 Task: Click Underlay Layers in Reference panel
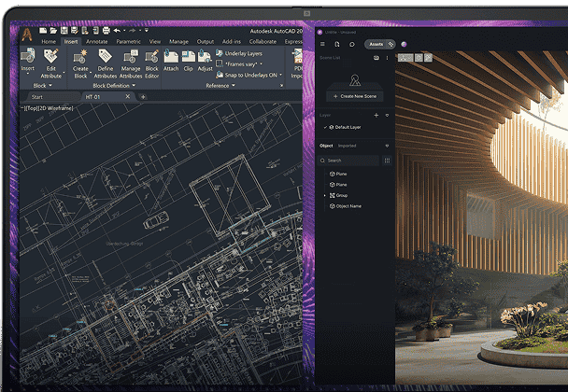[x=239, y=53]
